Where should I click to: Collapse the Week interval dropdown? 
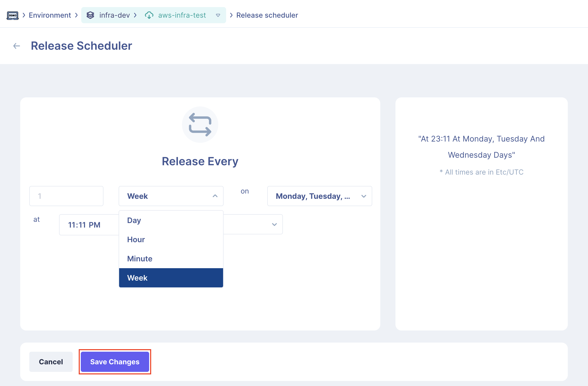(x=215, y=196)
